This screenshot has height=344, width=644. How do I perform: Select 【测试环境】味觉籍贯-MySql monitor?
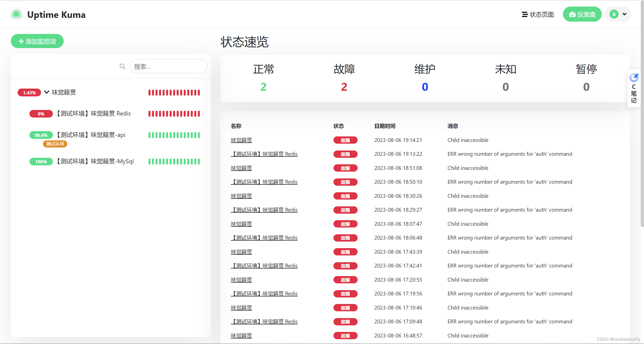[x=95, y=161]
